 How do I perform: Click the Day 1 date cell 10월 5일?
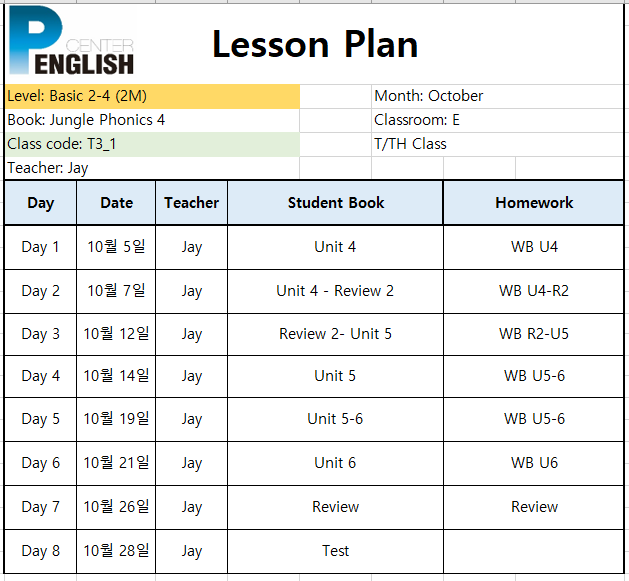pos(116,247)
